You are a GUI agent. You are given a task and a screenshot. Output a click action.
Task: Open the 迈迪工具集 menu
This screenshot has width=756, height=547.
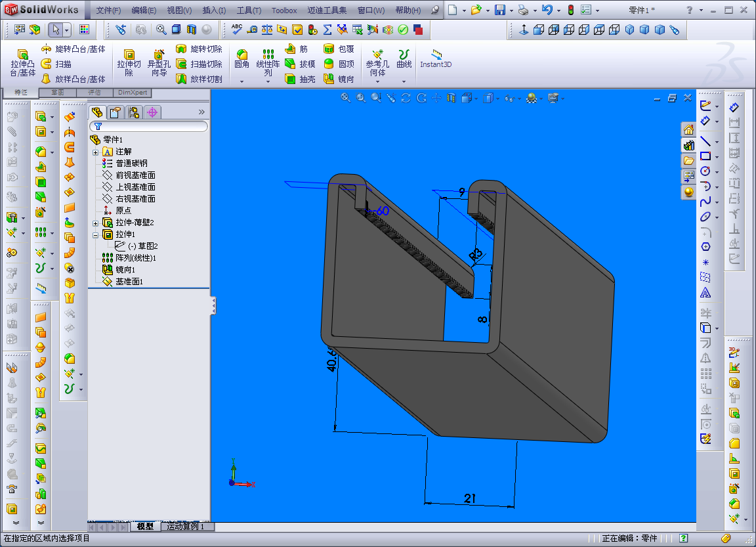[327, 10]
